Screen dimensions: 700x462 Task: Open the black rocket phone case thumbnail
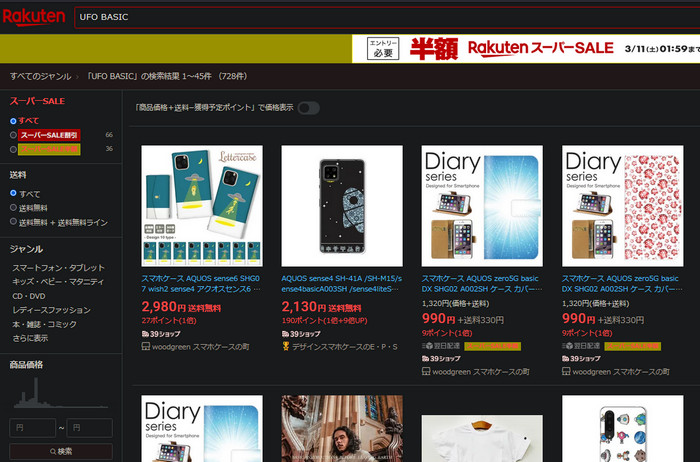342,206
